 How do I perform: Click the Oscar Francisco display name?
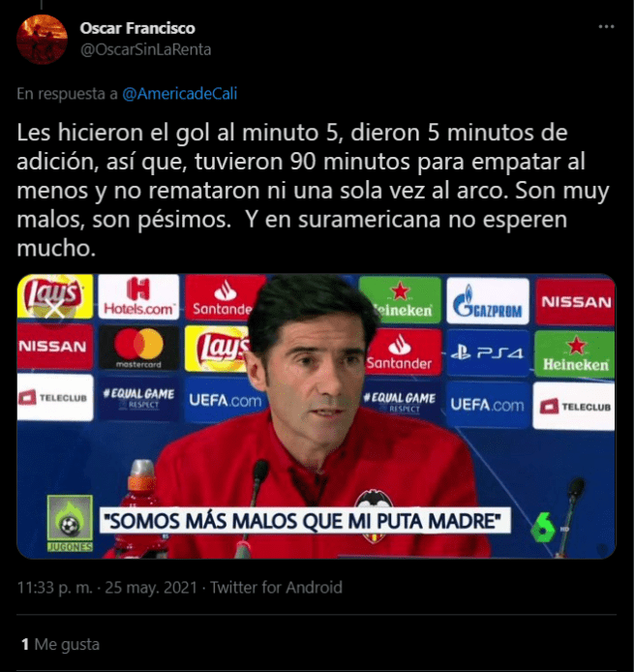(x=137, y=28)
